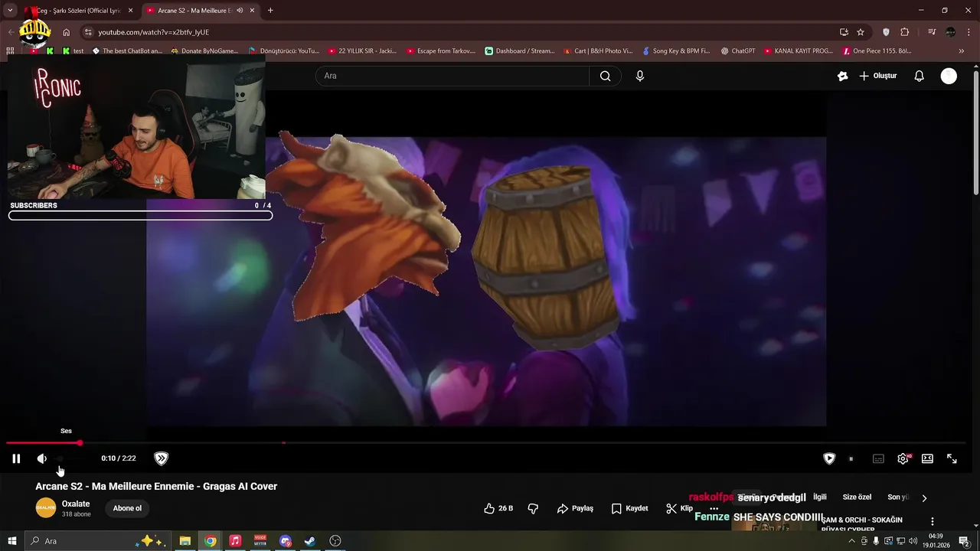Pause the YouTube video
Image resolution: width=980 pixels, height=551 pixels.
[x=15, y=458]
